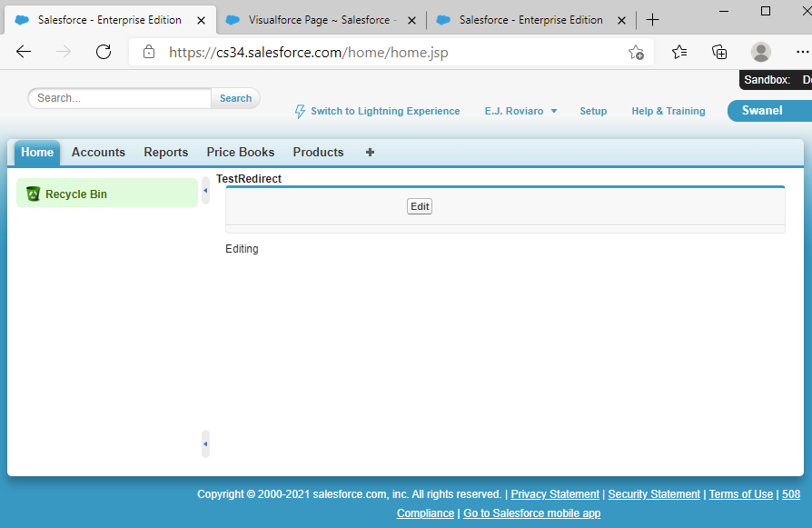Switch to the Accounts tab
Viewport: 812px width, 528px height.
tap(98, 152)
